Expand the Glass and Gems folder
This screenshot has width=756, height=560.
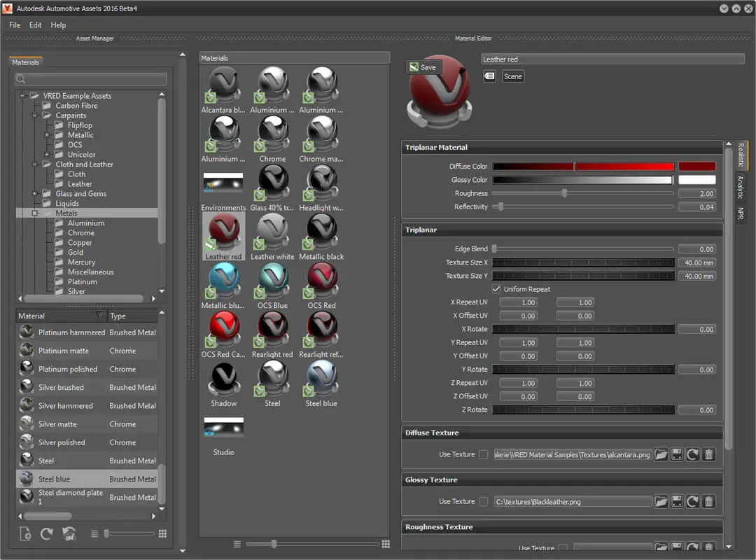[x=35, y=194]
